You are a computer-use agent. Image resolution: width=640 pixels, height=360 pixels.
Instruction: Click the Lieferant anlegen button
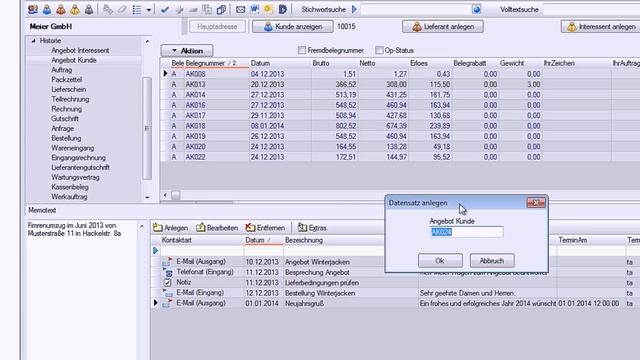point(443,27)
